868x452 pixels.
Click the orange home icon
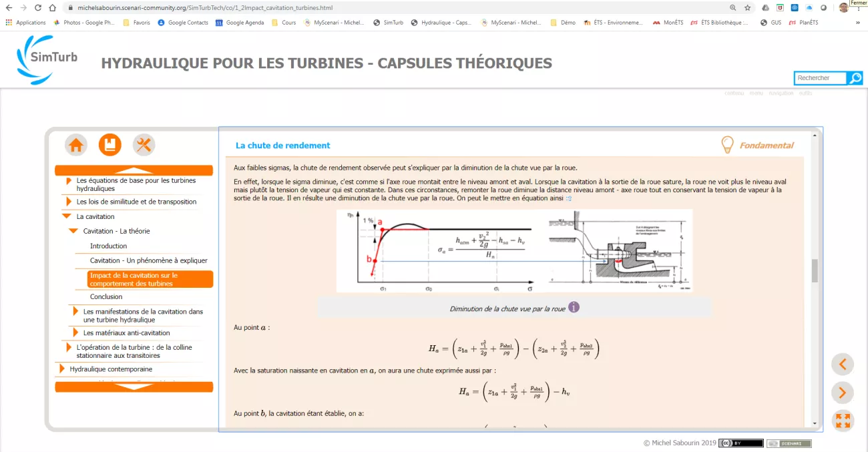tap(76, 145)
